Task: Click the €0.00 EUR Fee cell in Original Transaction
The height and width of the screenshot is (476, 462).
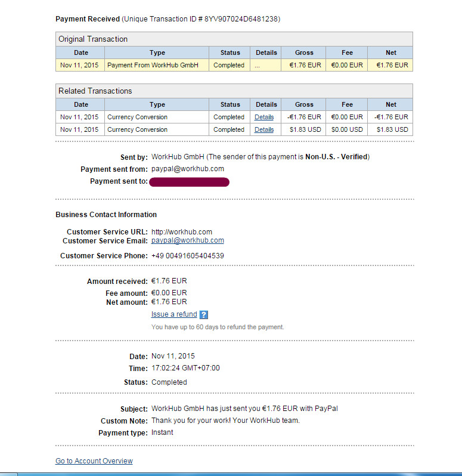Action: pos(347,65)
